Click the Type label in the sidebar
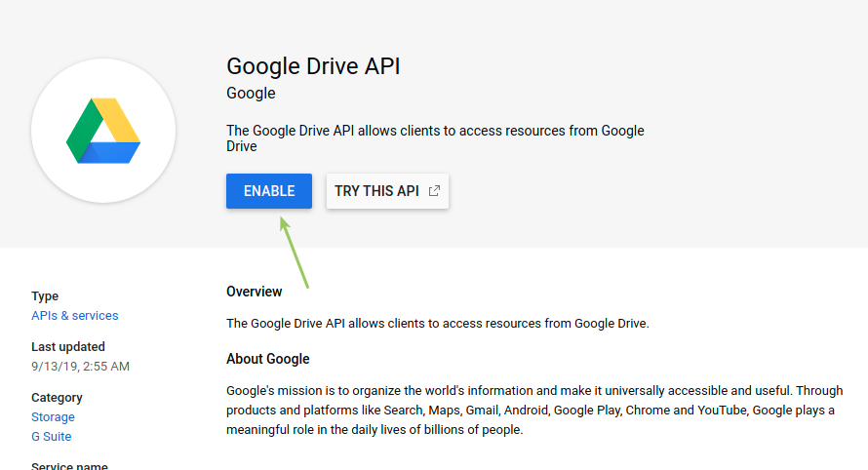 point(45,296)
